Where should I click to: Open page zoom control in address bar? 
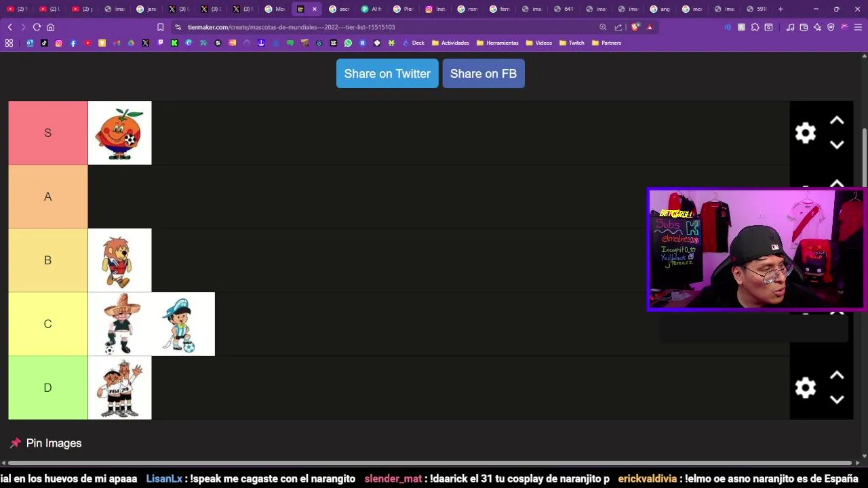tap(603, 27)
